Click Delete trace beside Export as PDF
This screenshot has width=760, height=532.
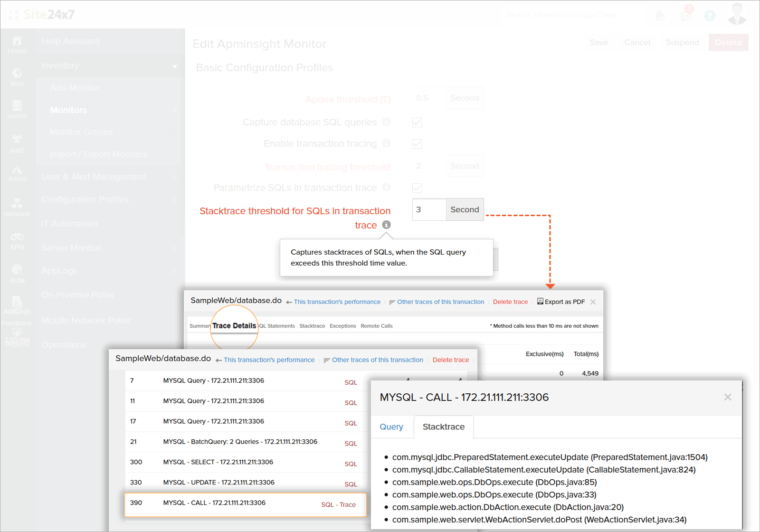(510, 302)
